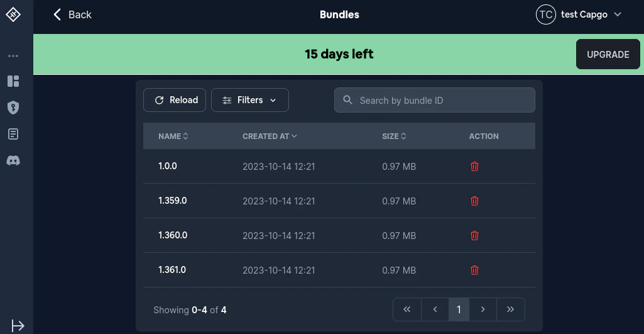The height and width of the screenshot is (334, 644).
Task: Select bundle 1.359.0 row name
Action: click(173, 201)
